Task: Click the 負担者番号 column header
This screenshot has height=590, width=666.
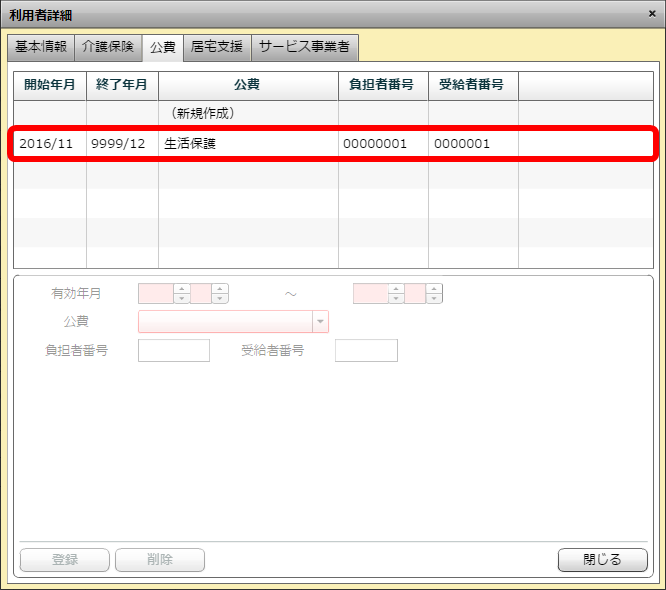Action: coord(383,85)
